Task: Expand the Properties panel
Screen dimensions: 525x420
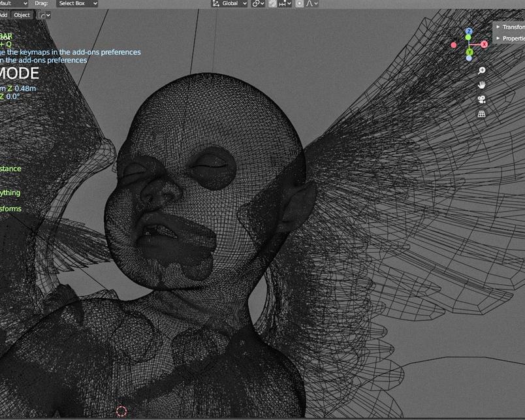Action: tap(509, 39)
